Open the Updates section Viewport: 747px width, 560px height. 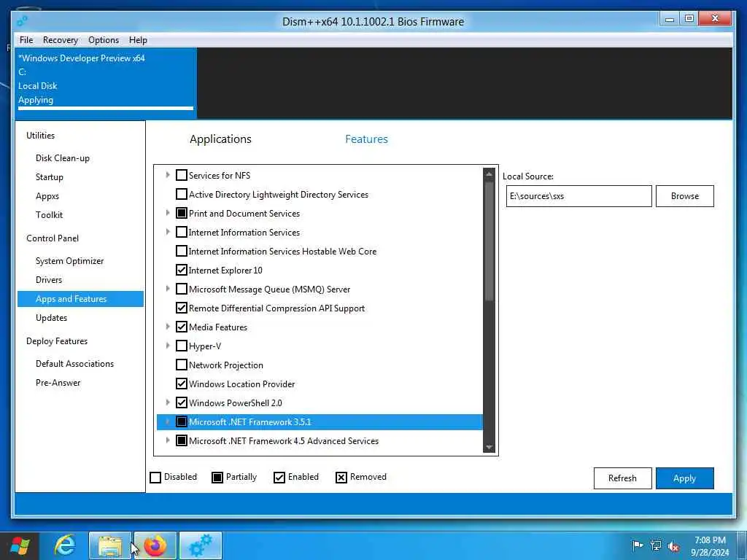(52, 318)
